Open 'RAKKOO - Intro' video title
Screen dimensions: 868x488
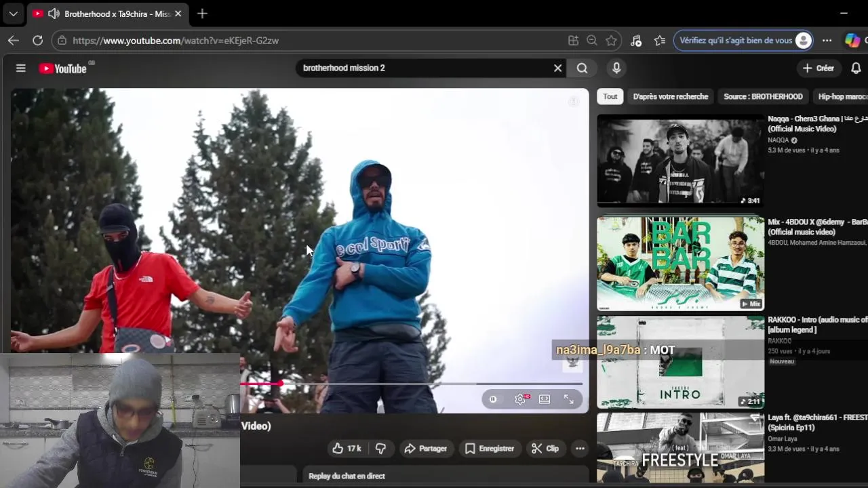817,324
